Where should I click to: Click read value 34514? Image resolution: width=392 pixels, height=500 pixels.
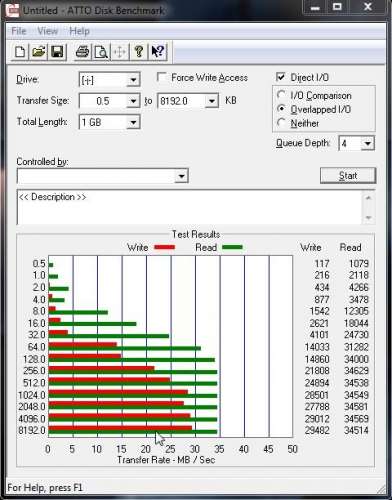pyautogui.click(x=356, y=430)
